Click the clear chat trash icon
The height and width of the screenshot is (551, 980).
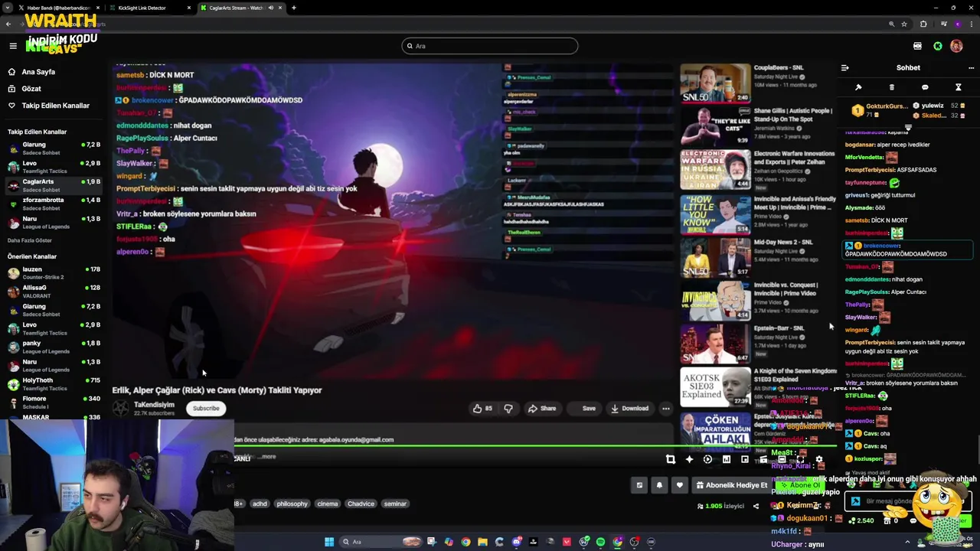pos(891,87)
